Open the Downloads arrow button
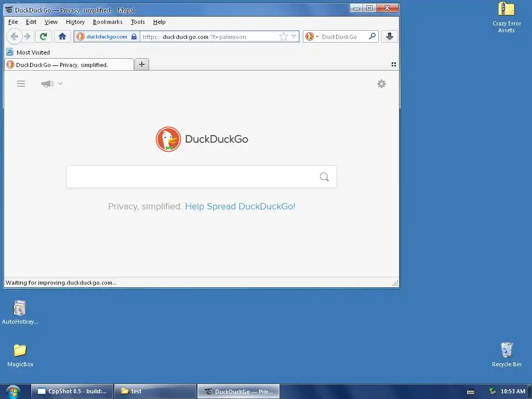532x399 pixels. click(x=390, y=36)
